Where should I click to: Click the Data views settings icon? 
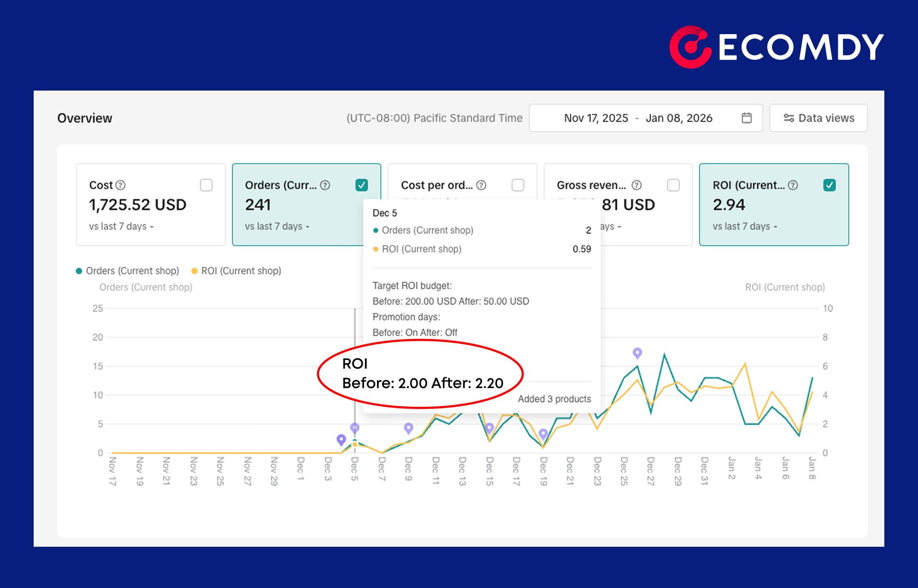[789, 118]
